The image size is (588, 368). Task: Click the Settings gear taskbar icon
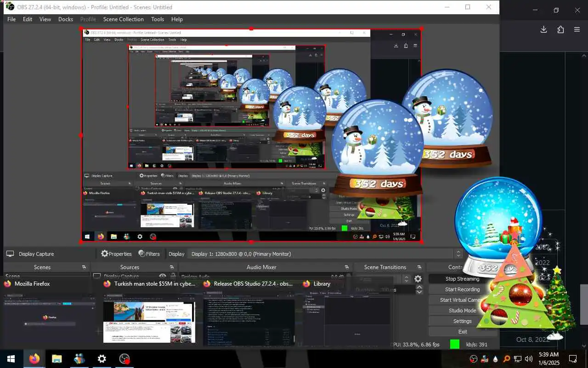[x=102, y=359]
